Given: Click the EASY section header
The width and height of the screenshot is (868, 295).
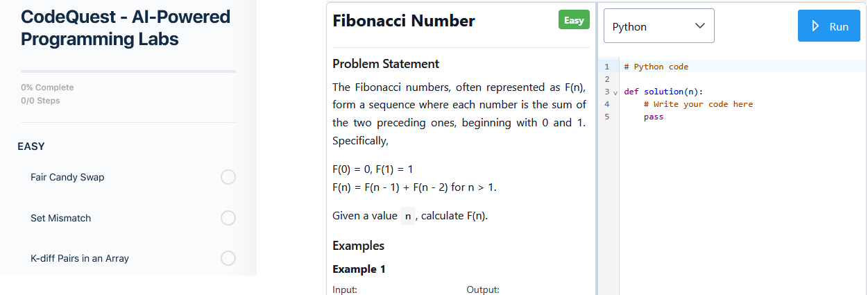Looking at the screenshot, I should pos(31,146).
